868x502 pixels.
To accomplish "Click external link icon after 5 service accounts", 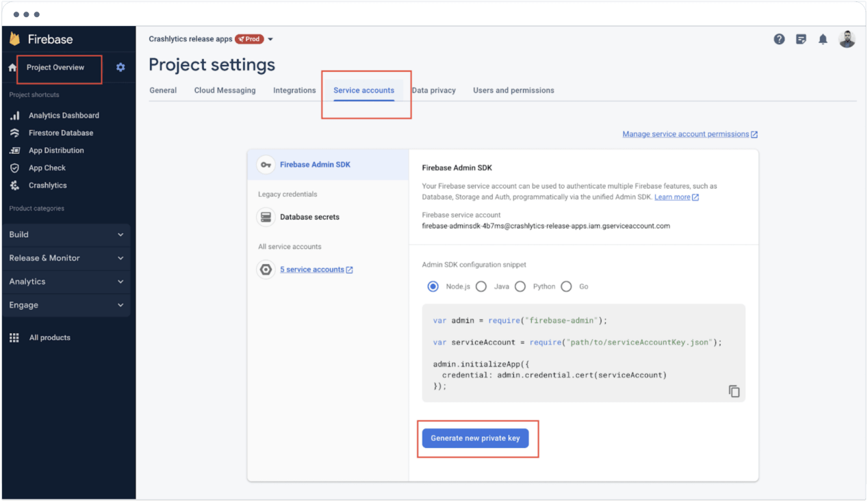I will click(349, 269).
